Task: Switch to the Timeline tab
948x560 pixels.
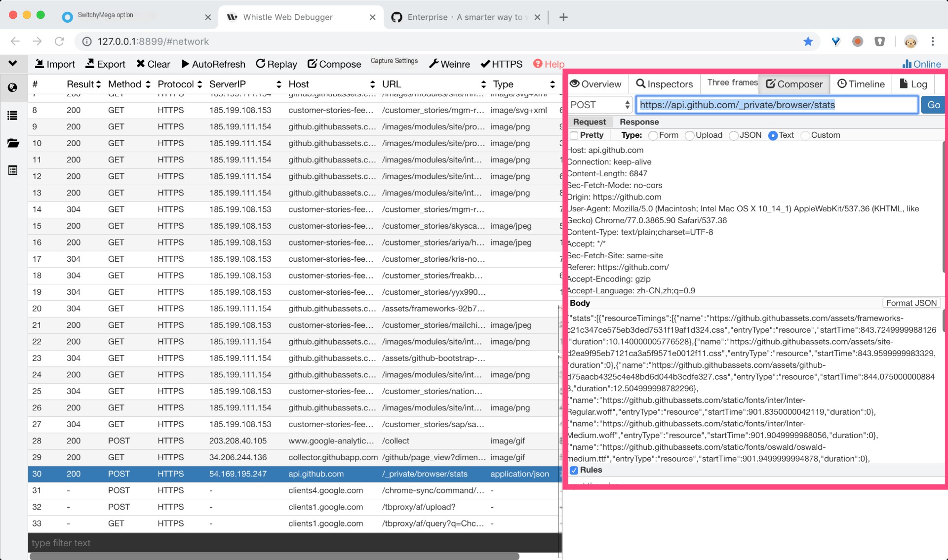Action: [861, 84]
